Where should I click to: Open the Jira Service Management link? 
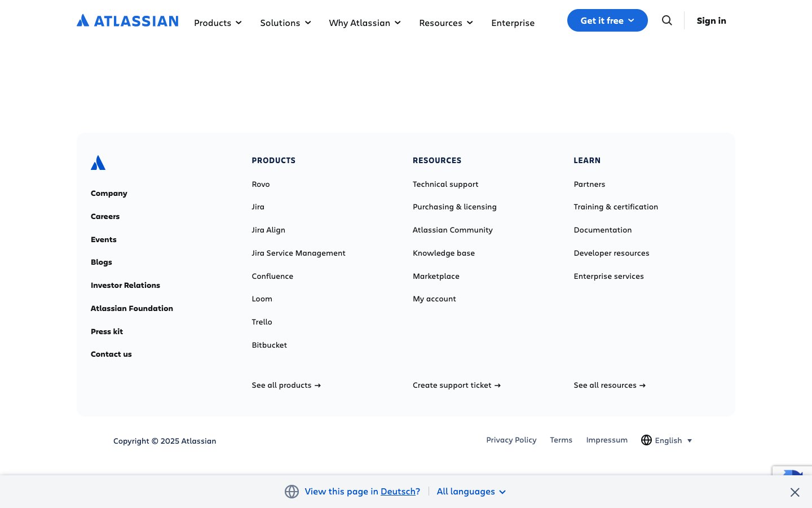coord(298,253)
